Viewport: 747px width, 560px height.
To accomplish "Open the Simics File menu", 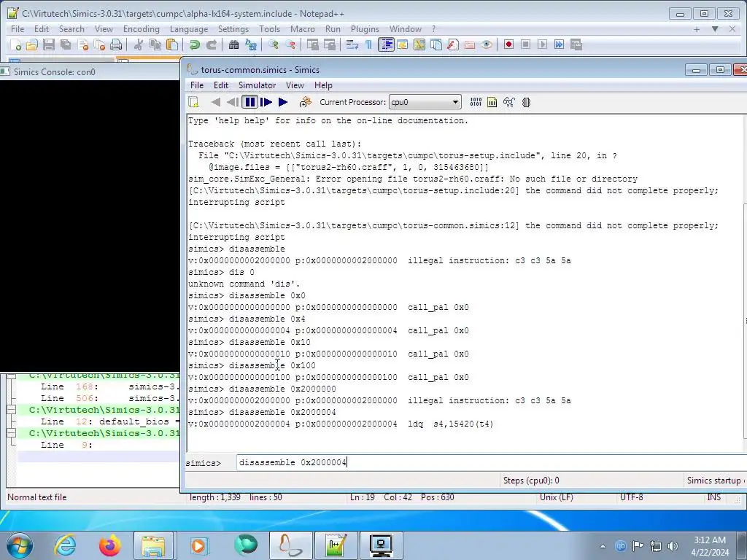I will coord(197,85).
